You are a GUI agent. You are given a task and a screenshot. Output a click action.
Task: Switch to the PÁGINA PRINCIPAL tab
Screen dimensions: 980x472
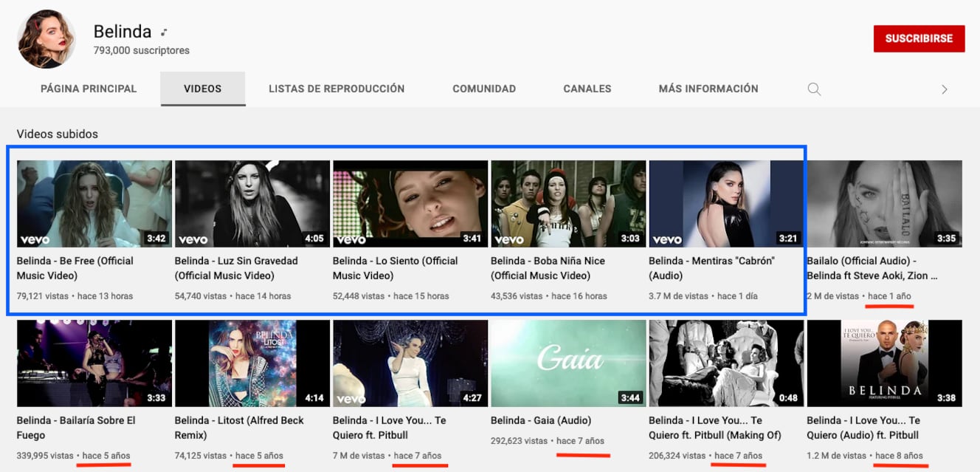(x=89, y=89)
